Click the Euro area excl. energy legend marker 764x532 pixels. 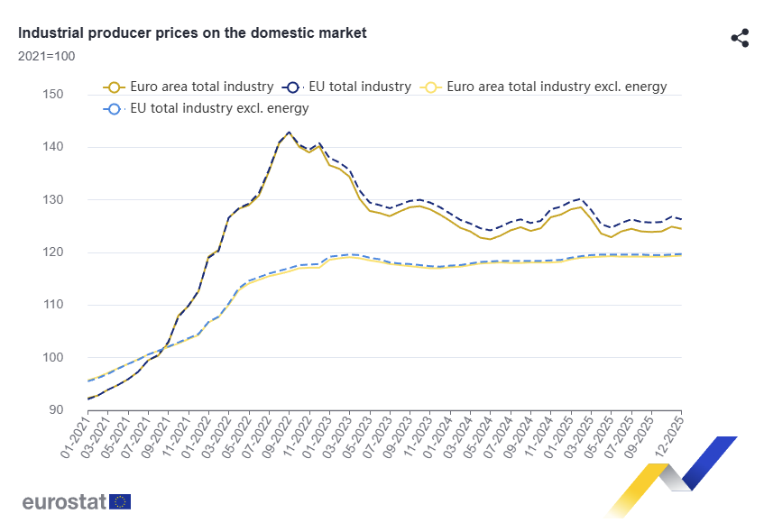[431, 87]
